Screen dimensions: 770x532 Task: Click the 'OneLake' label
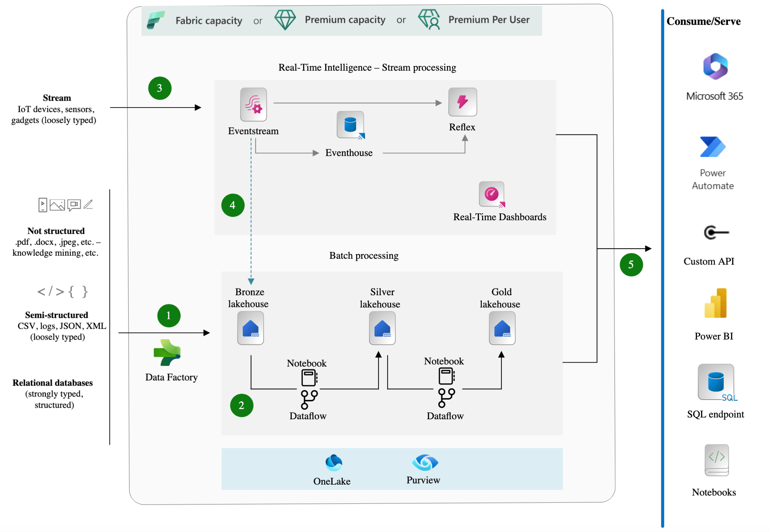pos(332,481)
